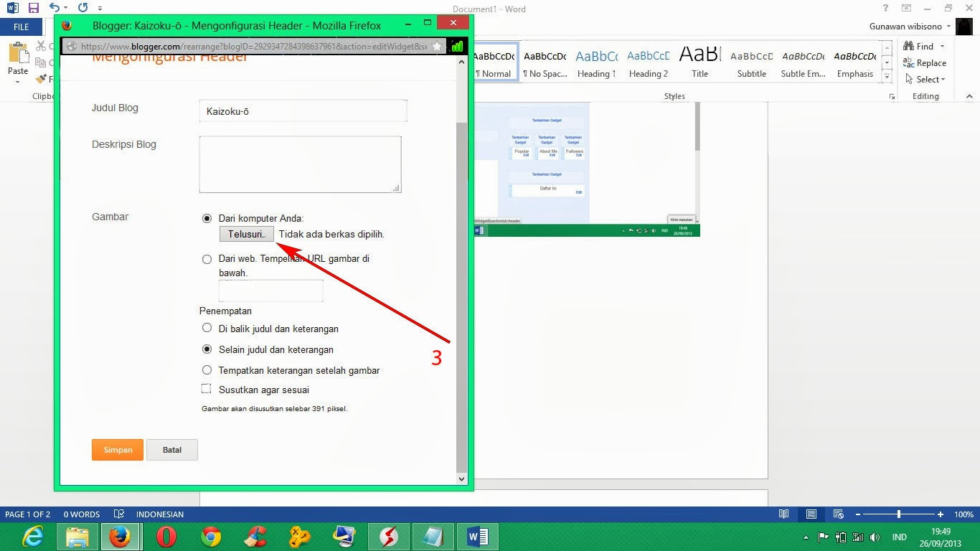
Task: Click plus on the zoom slider
Action: [941, 514]
